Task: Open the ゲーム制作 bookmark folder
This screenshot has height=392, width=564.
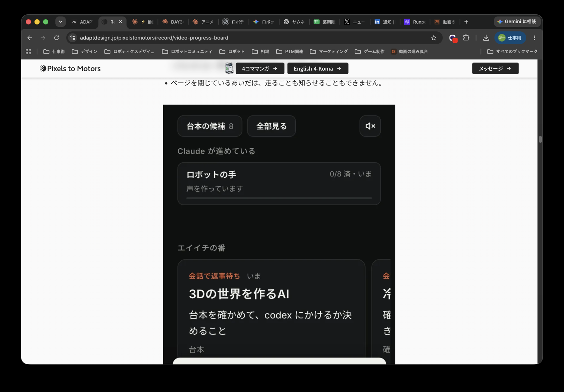Action: pyautogui.click(x=369, y=51)
